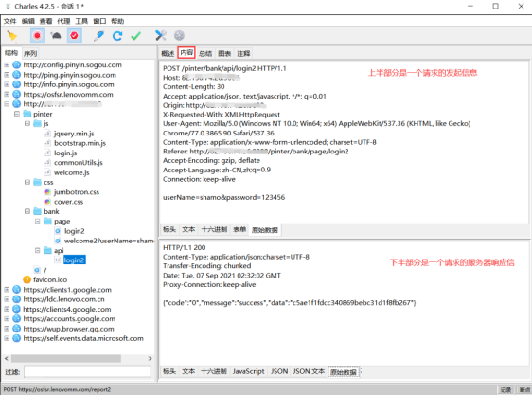Select login.js file

[x=65, y=153]
